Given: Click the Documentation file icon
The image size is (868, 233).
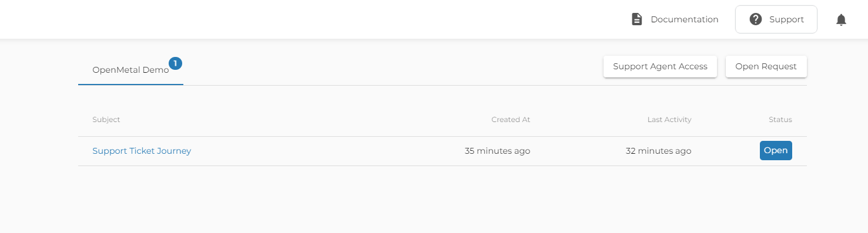Looking at the screenshot, I should click(x=636, y=19).
